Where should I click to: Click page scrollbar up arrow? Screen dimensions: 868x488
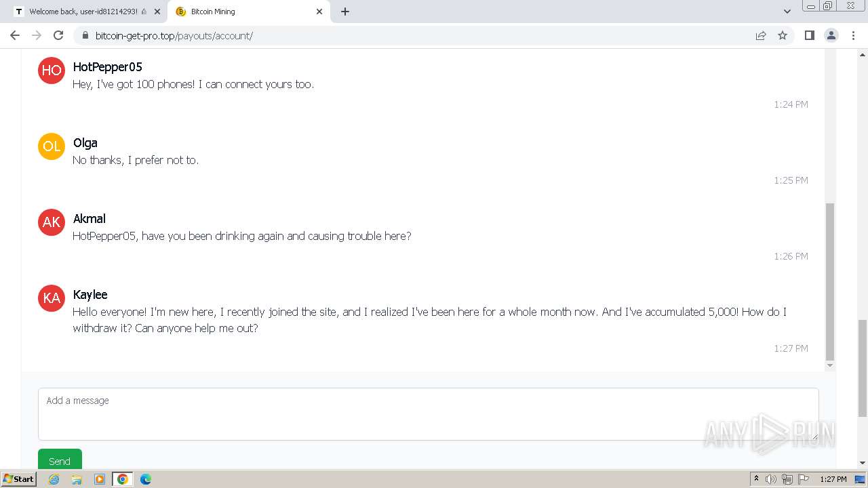863,54
